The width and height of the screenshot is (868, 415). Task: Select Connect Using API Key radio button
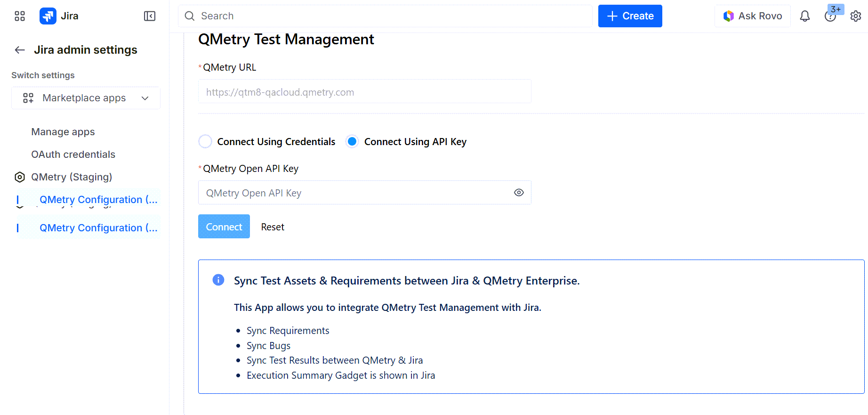pos(352,141)
